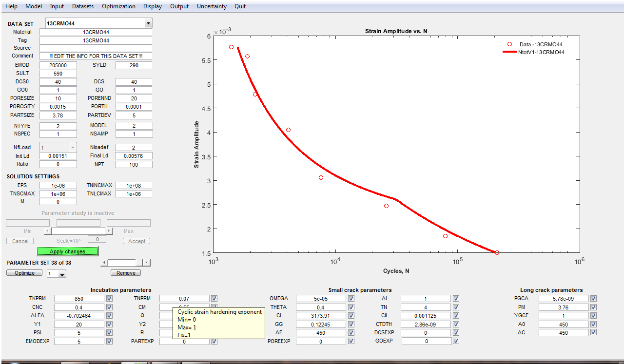Open the DATA SET dropdown 13CRMO44
Screen dimensions: 624x364
148,23
